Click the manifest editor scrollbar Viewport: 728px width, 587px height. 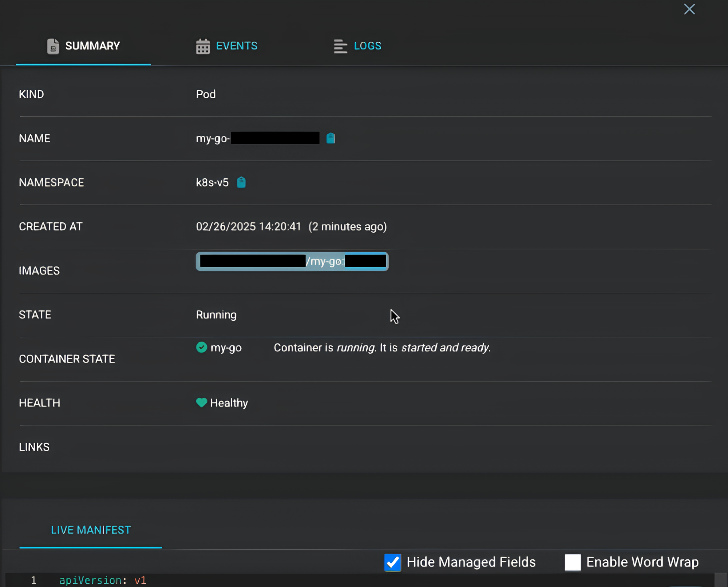click(x=720, y=580)
